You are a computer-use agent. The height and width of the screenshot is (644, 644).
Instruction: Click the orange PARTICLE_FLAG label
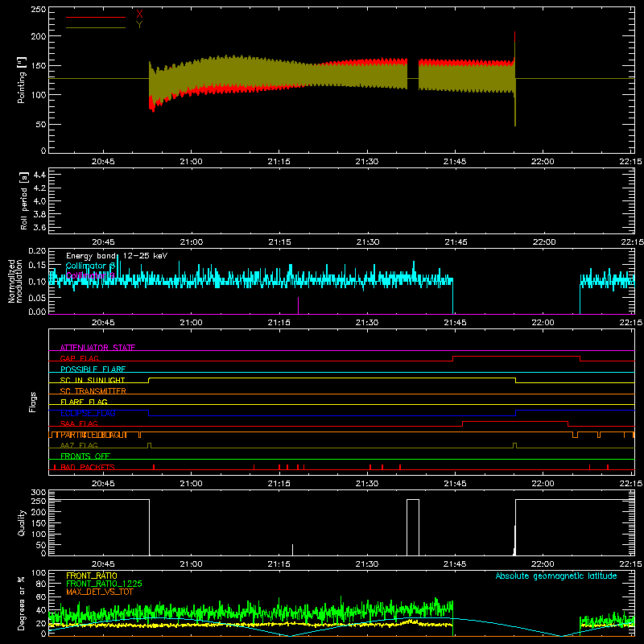tap(93, 435)
